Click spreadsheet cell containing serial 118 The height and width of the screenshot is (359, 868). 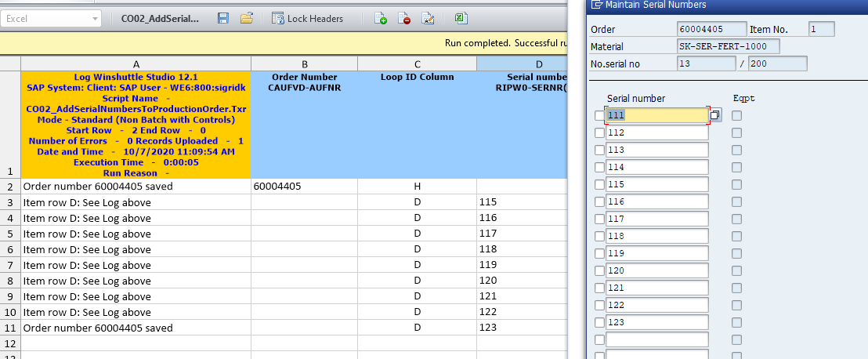pyautogui.click(x=522, y=248)
